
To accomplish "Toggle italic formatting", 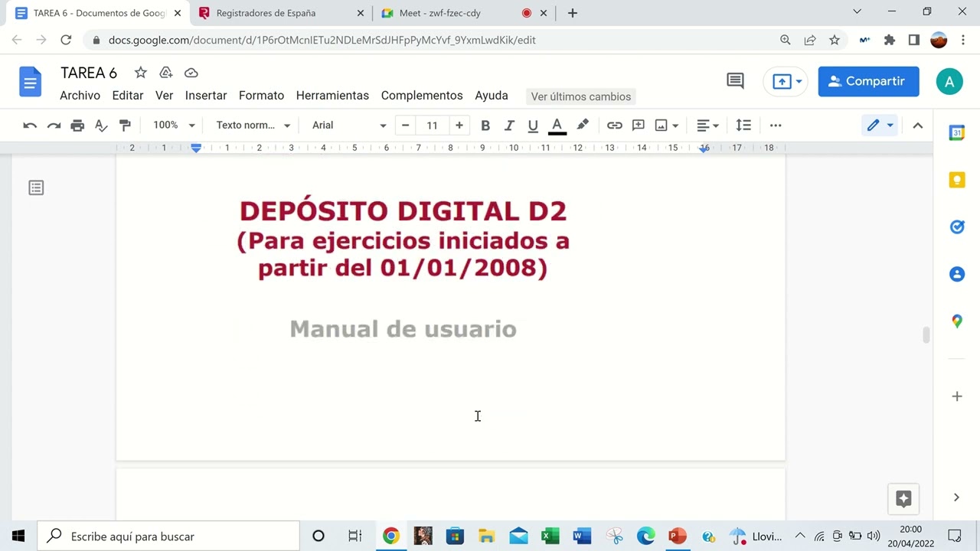I will click(509, 126).
